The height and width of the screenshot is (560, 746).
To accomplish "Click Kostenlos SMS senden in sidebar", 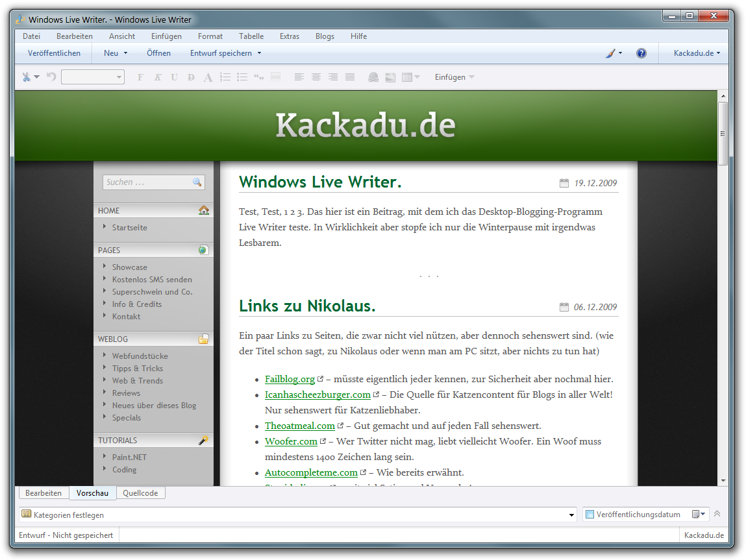I will click(x=152, y=280).
